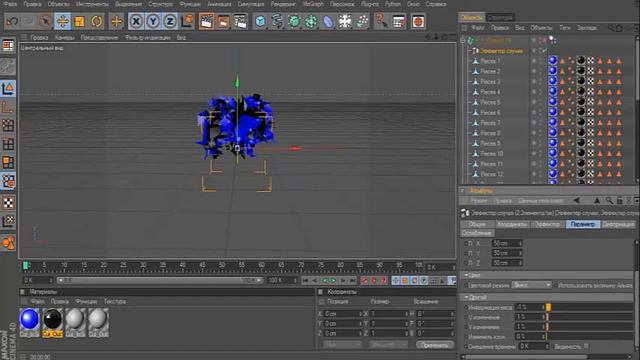
Task: Select the model mode icon in left sidebar
Action: [x=8, y=88]
